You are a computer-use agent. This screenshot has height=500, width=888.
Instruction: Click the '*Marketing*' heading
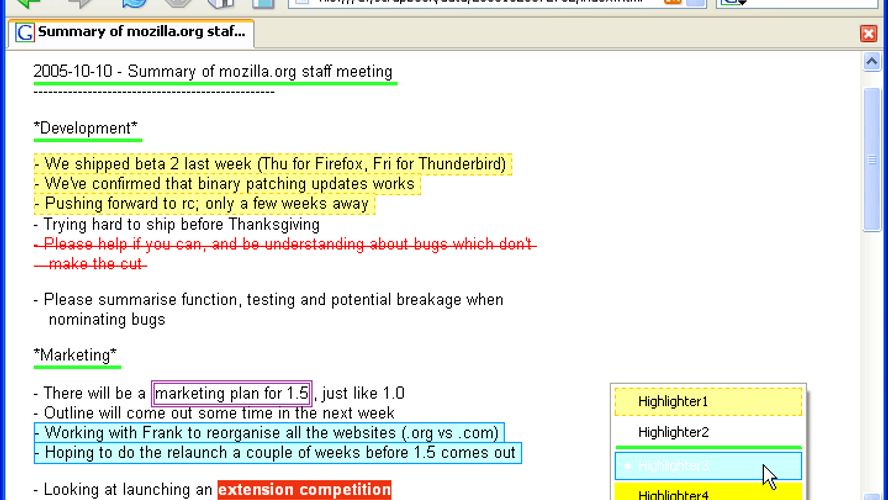(x=75, y=356)
